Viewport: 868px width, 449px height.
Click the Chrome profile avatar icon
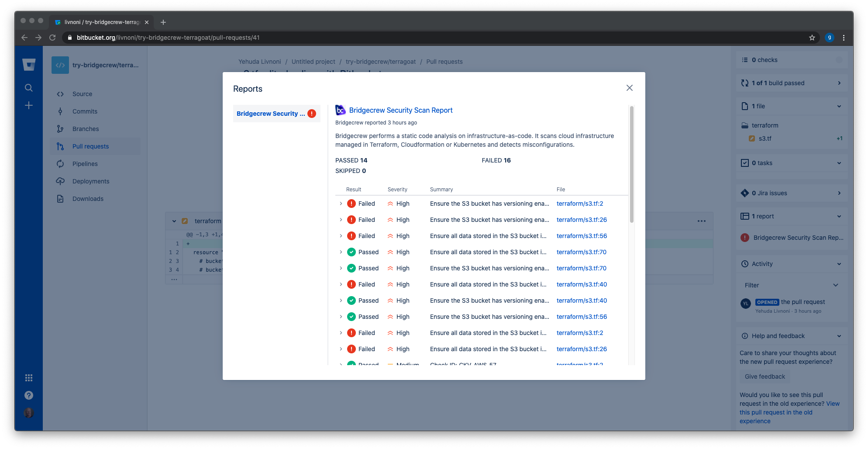click(x=830, y=38)
